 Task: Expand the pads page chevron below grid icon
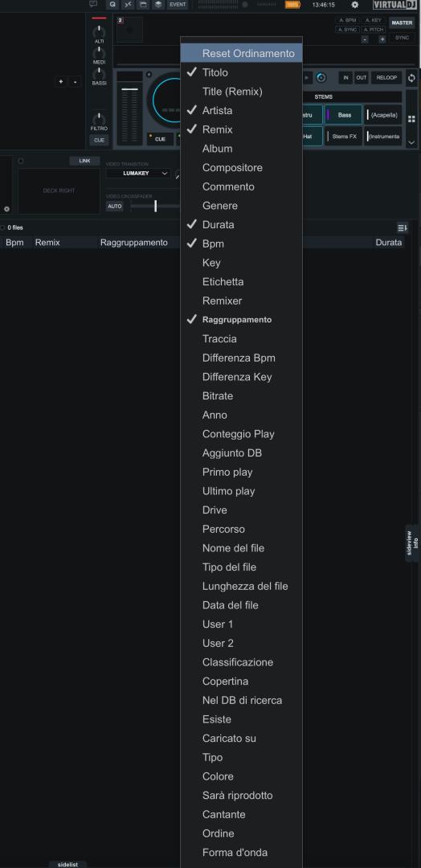click(411, 142)
